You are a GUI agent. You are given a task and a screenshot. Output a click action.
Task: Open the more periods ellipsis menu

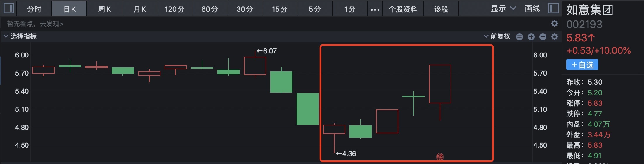pyautogui.click(x=375, y=9)
